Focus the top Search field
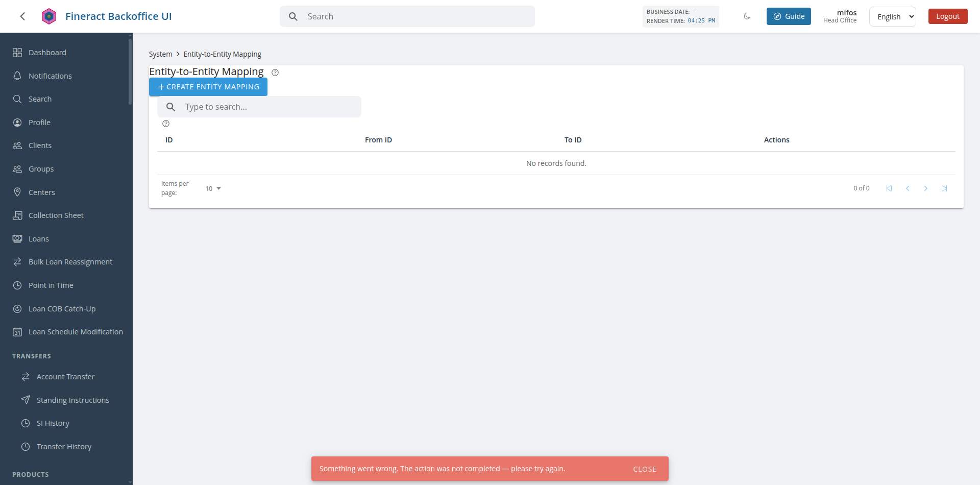The image size is (980, 485). click(407, 16)
